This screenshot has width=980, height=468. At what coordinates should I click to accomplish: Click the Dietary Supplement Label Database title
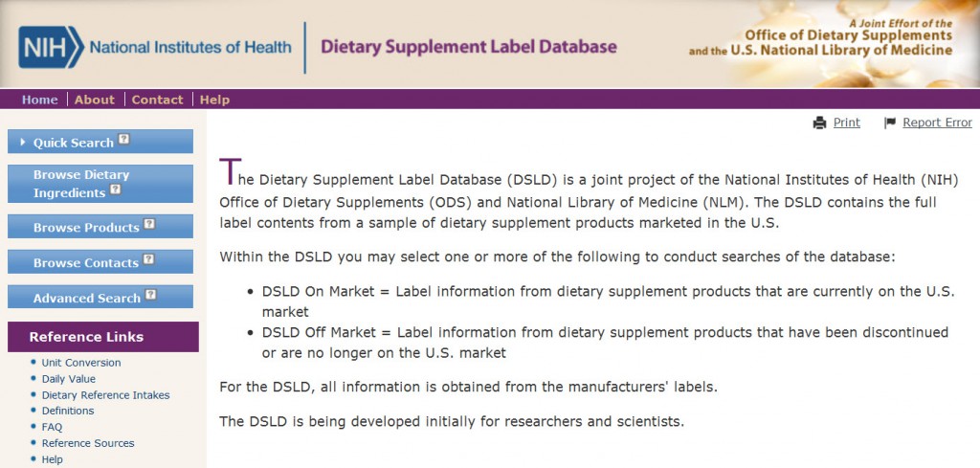468,47
